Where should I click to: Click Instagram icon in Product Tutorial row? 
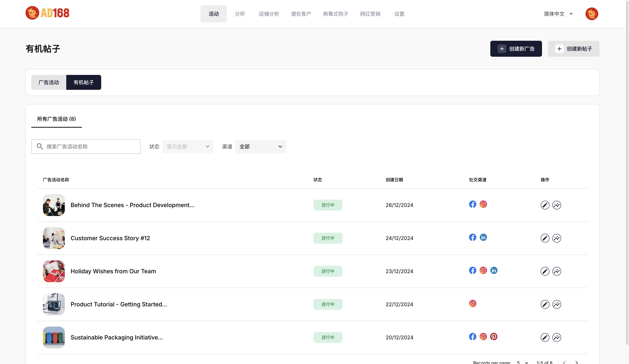472,303
